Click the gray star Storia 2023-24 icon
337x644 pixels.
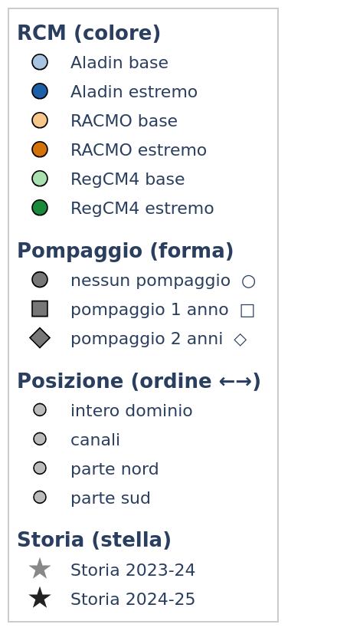(40, 569)
